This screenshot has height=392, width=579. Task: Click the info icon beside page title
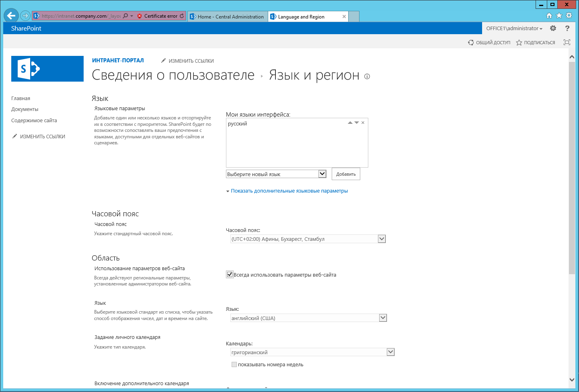[x=367, y=76]
